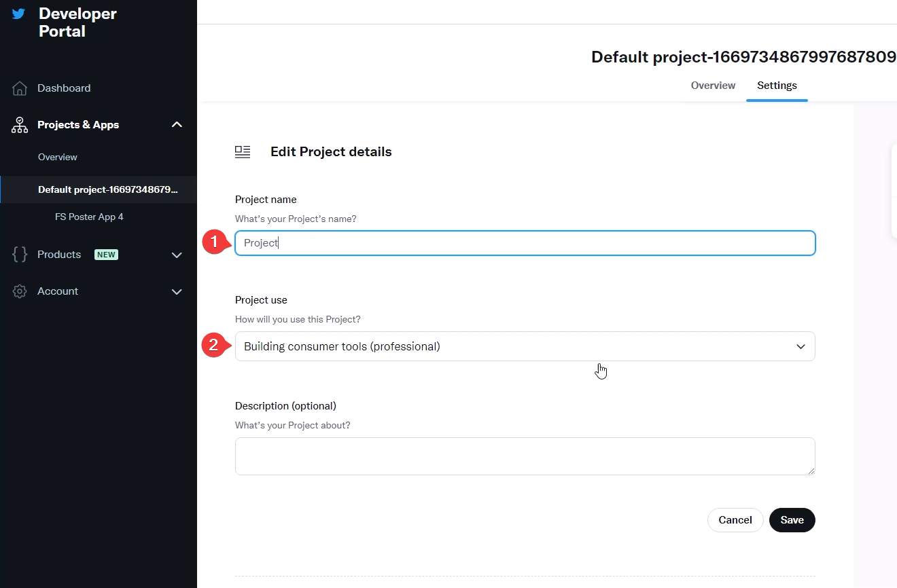Switch to the Overview tab
Image resolution: width=897 pixels, height=588 pixels.
coord(713,86)
